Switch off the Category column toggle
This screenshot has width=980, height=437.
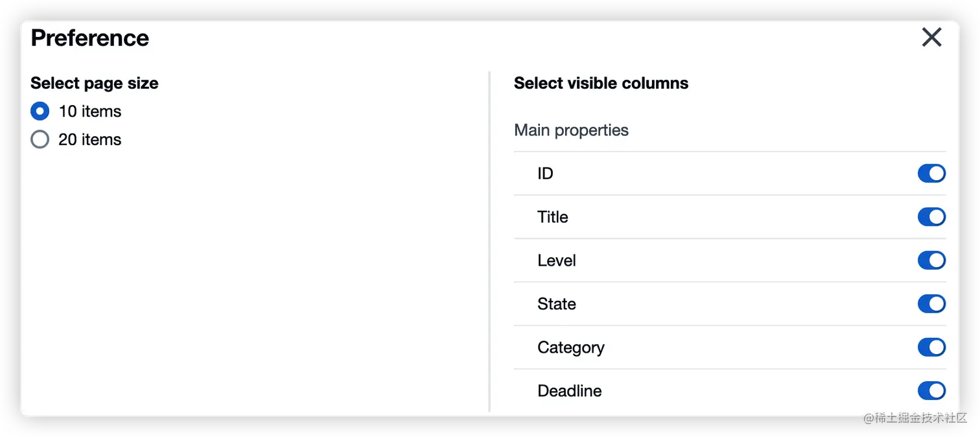pos(931,348)
